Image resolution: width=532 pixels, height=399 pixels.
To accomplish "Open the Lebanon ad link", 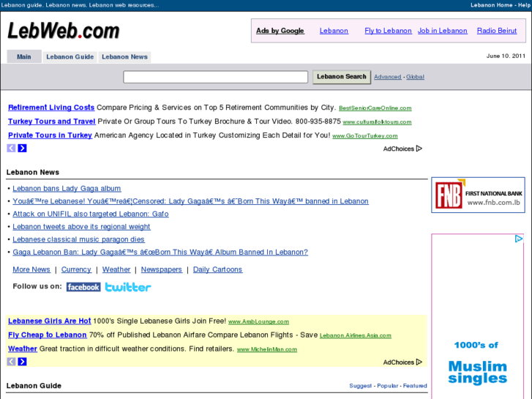I will click(x=334, y=31).
